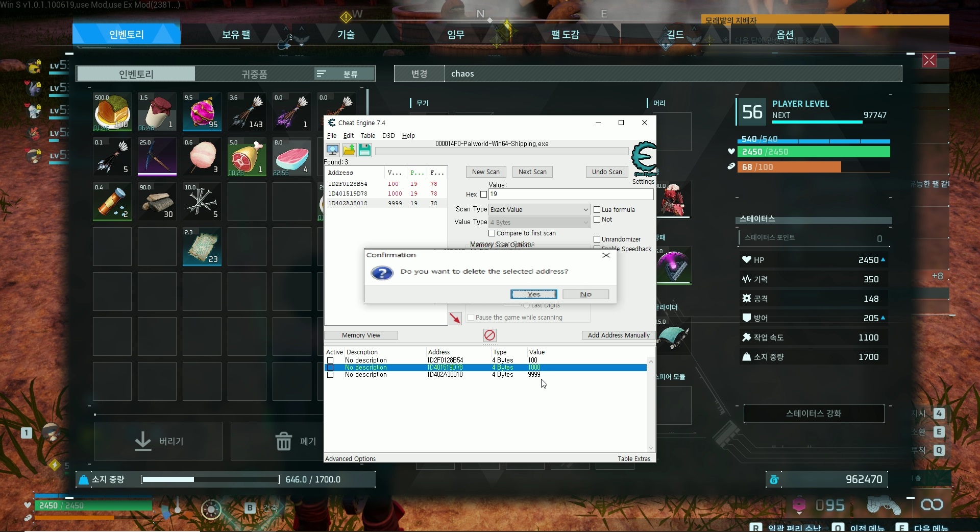Open the File menu in Cheat Engine
This screenshot has width=980, height=532.
(332, 136)
